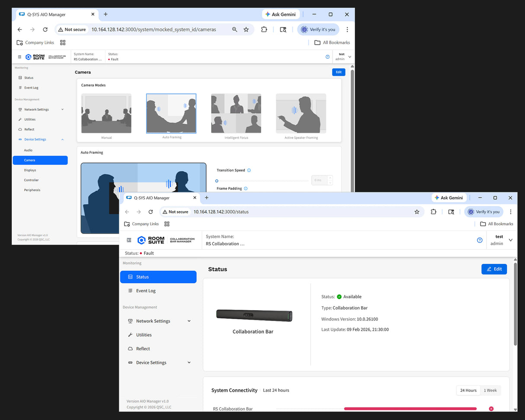Go back in the back browser window
The width and height of the screenshot is (525, 420).
tap(19, 29)
